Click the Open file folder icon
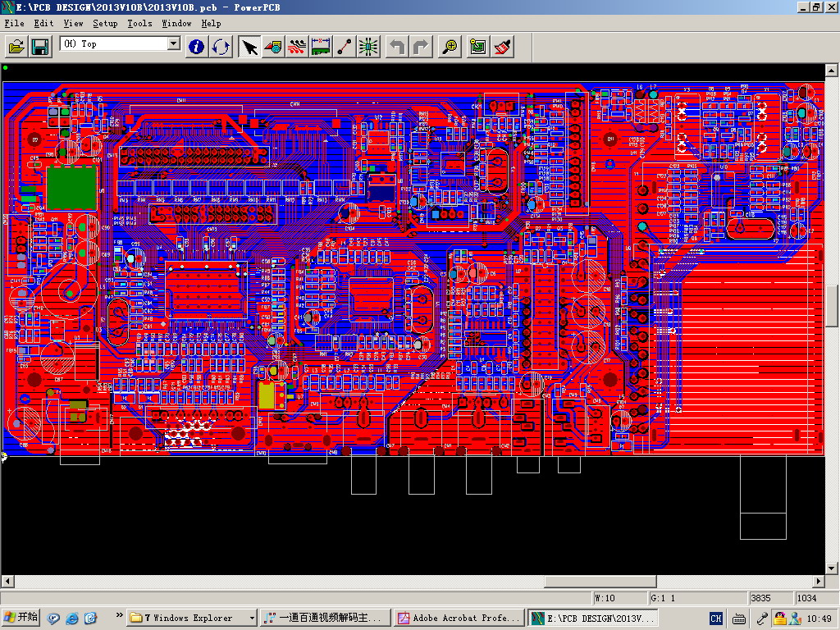840x630 pixels. (16, 47)
